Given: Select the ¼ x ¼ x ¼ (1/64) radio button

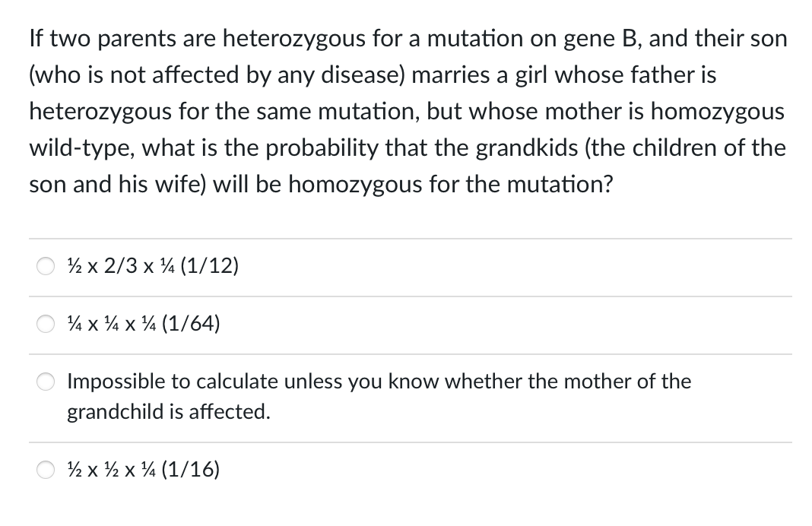Looking at the screenshot, I should pos(46,324).
